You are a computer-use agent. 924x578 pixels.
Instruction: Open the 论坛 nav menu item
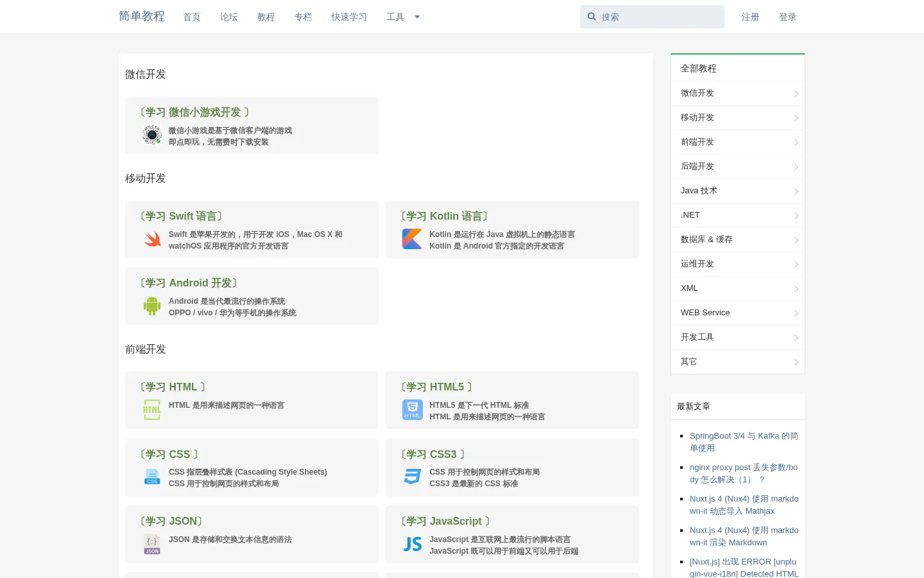(229, 17)
